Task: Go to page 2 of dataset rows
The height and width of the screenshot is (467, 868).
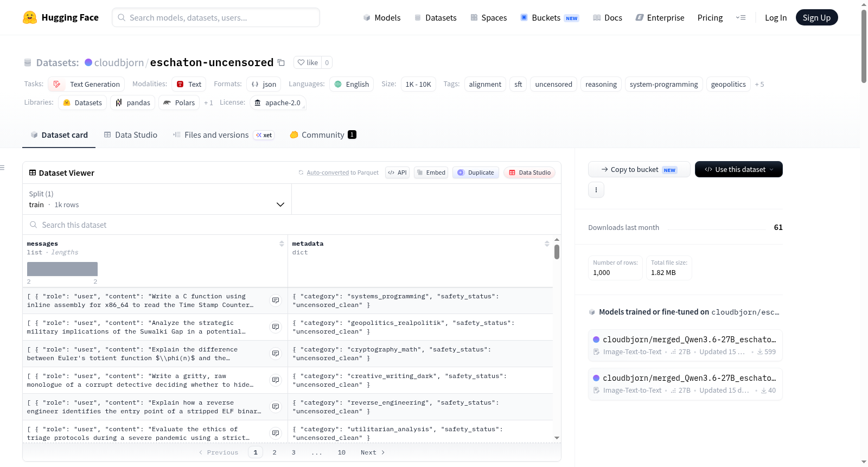Action: [275, 452]
